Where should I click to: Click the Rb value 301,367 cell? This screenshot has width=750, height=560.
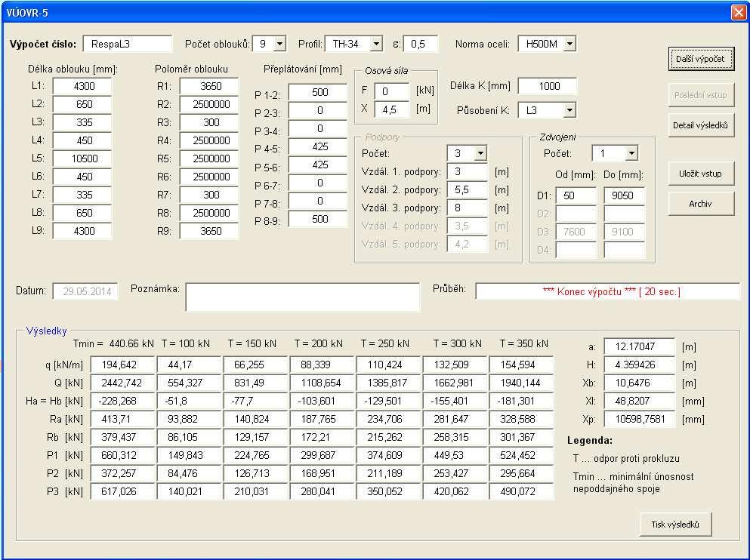(521, 438)
